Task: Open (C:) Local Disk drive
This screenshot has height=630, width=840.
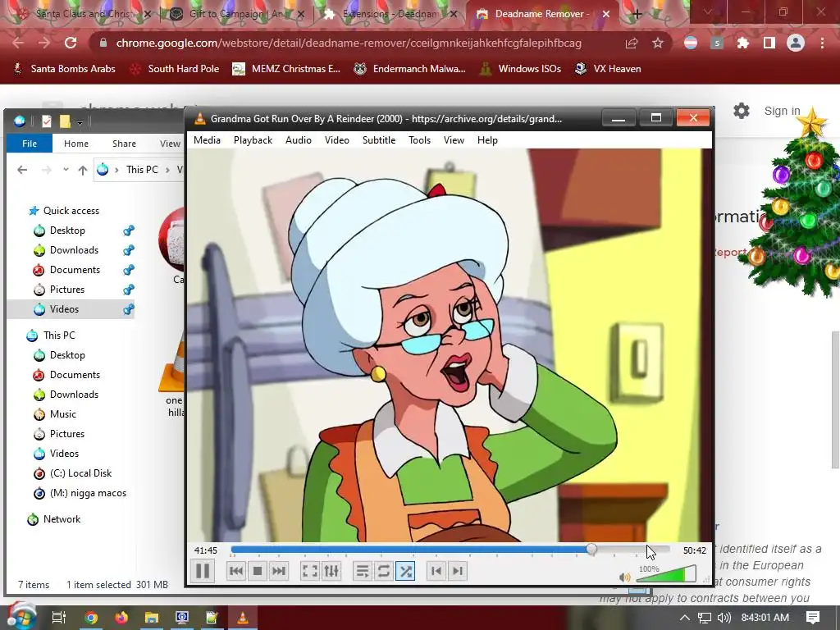Action: point(81,473)
